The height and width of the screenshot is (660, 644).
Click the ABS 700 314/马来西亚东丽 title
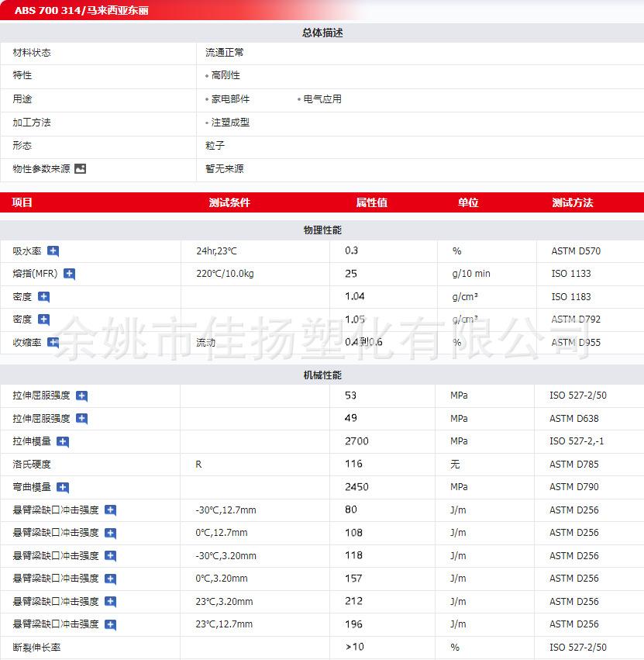click(81, 10)
